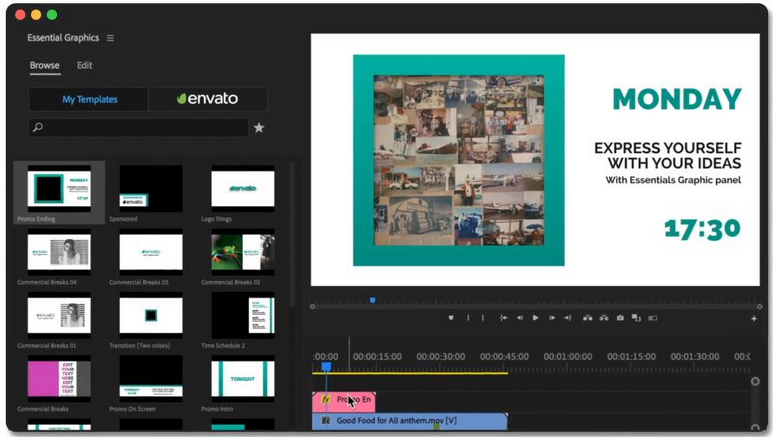Select the Promo Ending template thumbnail

click(x=59, y=187)
